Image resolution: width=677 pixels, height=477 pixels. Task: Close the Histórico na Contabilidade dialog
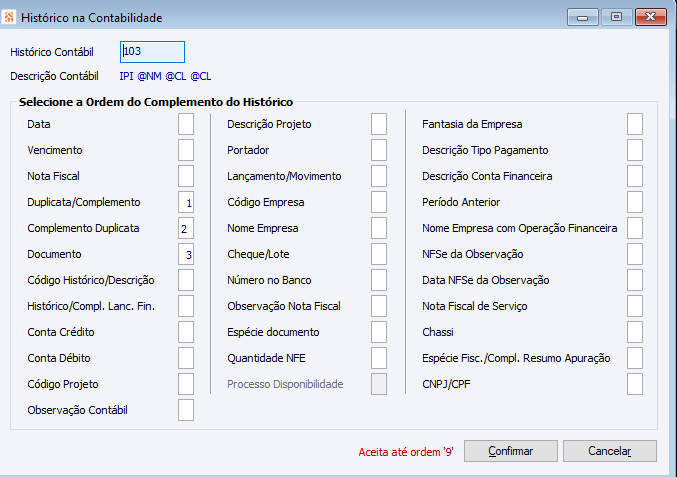coord(650,17)
